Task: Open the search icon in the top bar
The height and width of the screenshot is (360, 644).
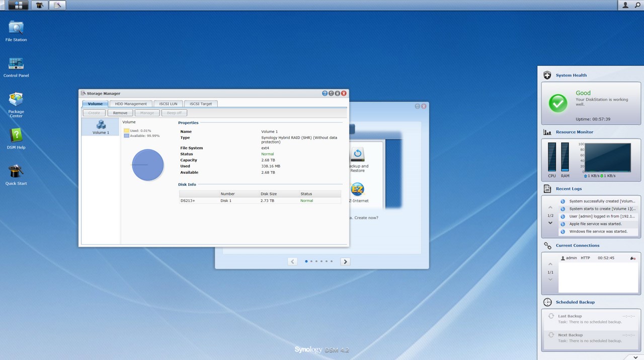Action: click(x=638, y=5)
